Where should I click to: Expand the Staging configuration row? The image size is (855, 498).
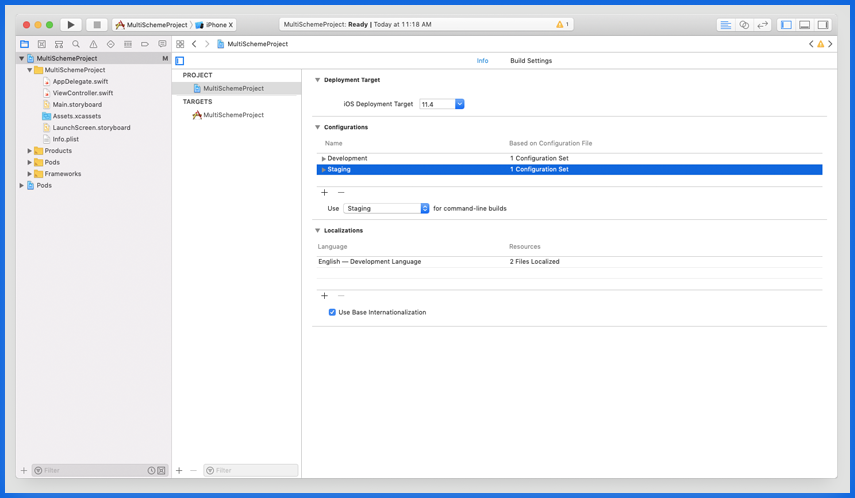pos(323,170)
